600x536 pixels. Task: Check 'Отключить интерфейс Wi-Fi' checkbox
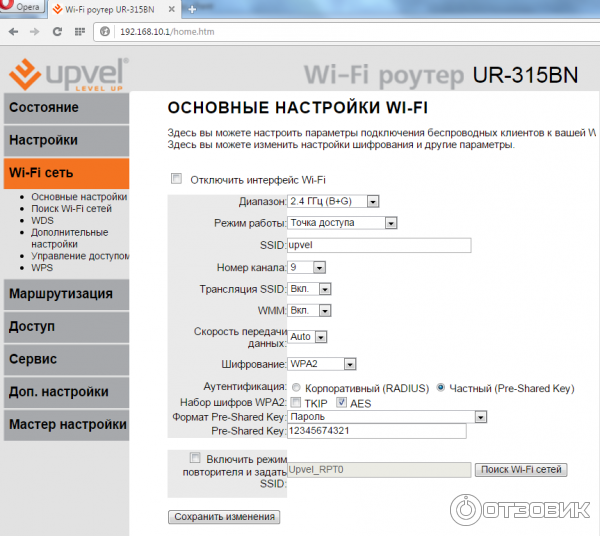pyautogui.click(x=177, y=179)
